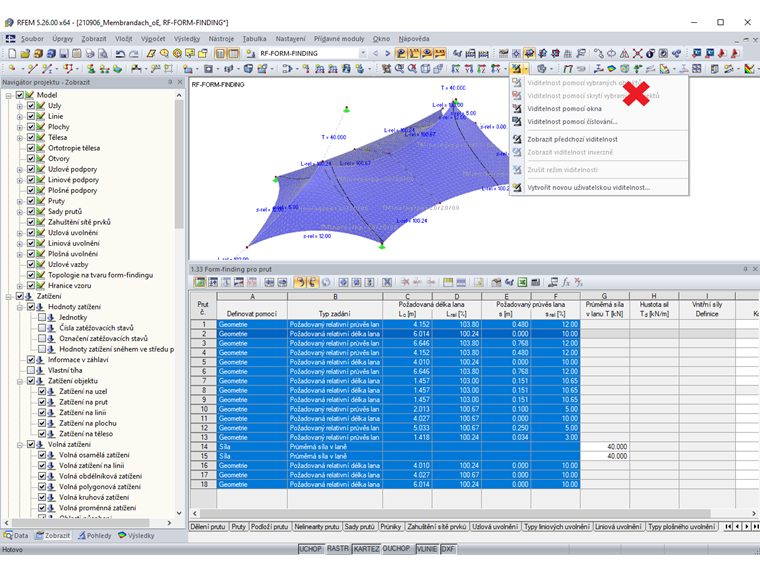Toggle the RASTR status bar button
Viewport: 760px width, 570px height.
[x=338, y=549]
